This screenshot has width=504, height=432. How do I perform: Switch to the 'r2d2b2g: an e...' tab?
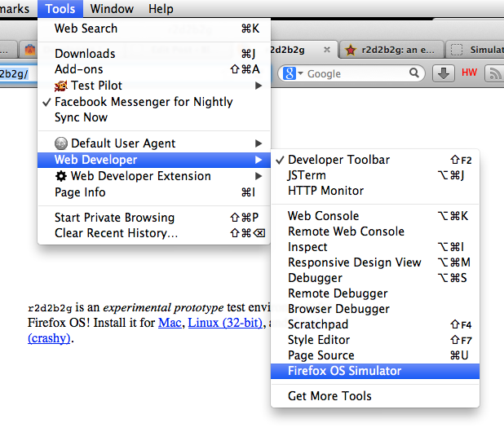coord(391,50)
